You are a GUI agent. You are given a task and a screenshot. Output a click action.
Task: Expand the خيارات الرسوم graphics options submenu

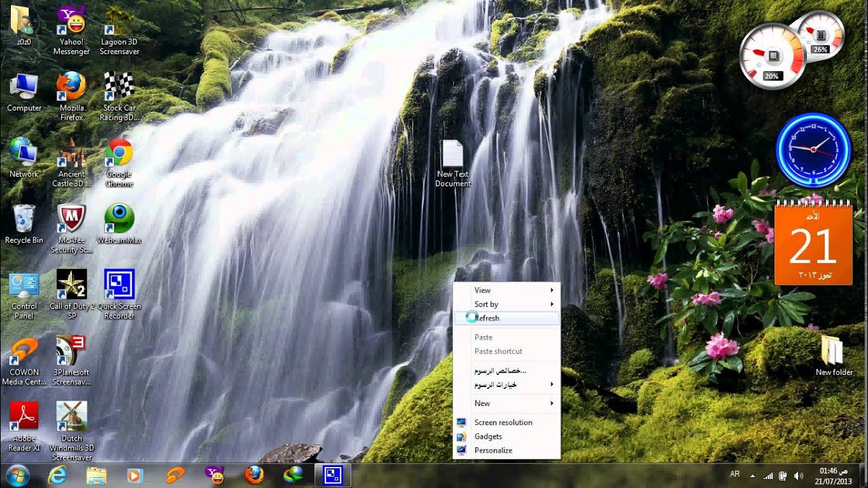pos(506,384)
